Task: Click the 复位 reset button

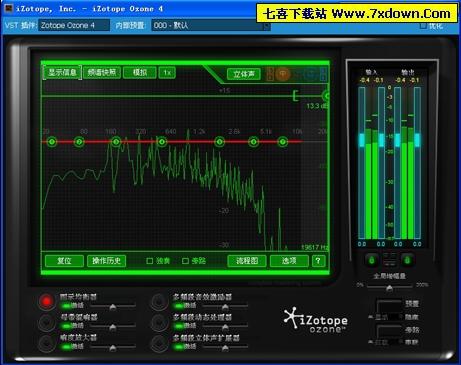Action: coord(64,261)
